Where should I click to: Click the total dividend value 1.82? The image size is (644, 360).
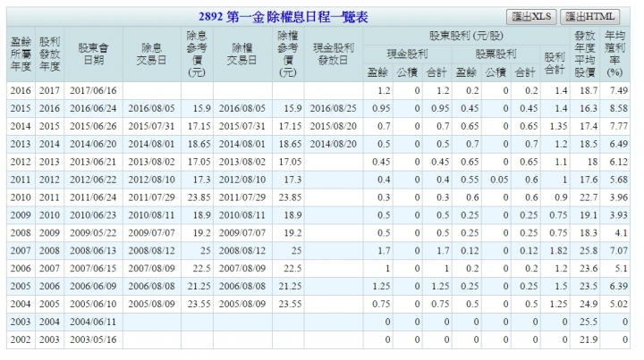558,251
